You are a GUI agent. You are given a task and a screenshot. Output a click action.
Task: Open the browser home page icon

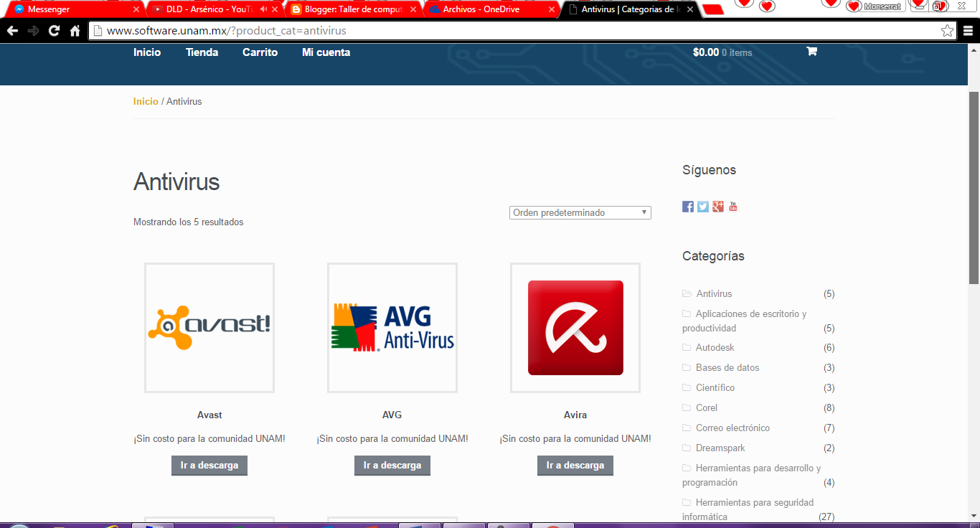pyautogui.click(x=75, y=31)
